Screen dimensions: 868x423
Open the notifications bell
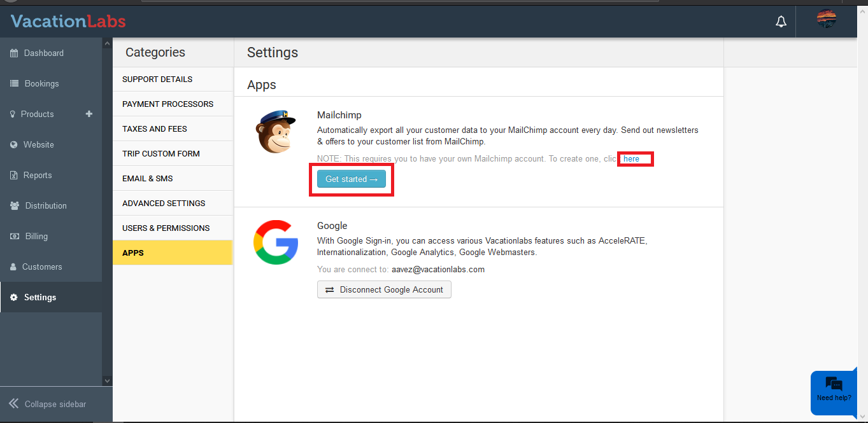(x=781, y=22)
